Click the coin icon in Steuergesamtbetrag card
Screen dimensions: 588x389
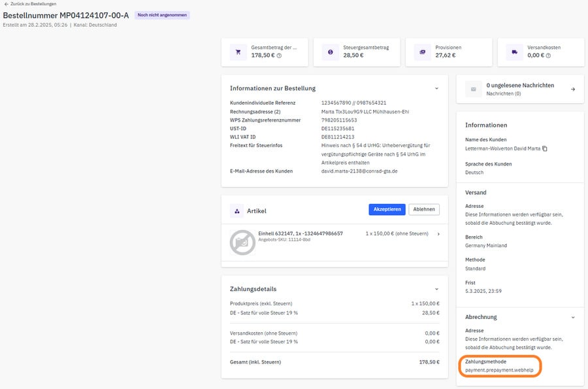tap(330, 52)
